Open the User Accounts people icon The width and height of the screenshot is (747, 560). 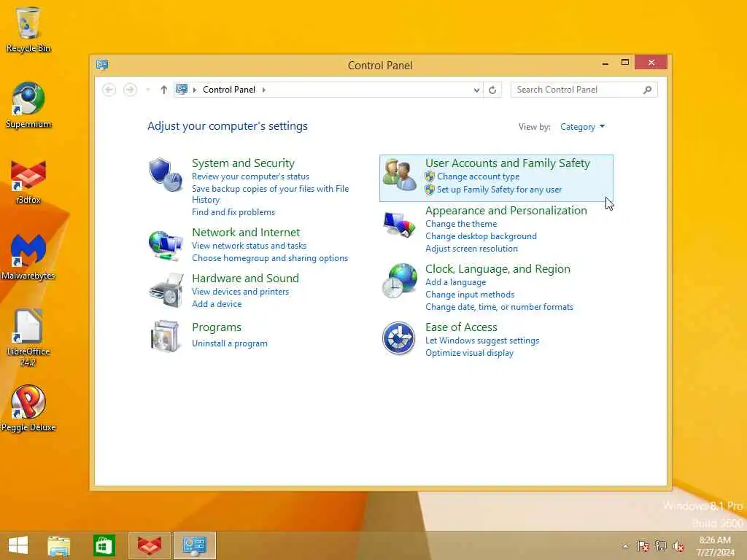tap(399, 175)
